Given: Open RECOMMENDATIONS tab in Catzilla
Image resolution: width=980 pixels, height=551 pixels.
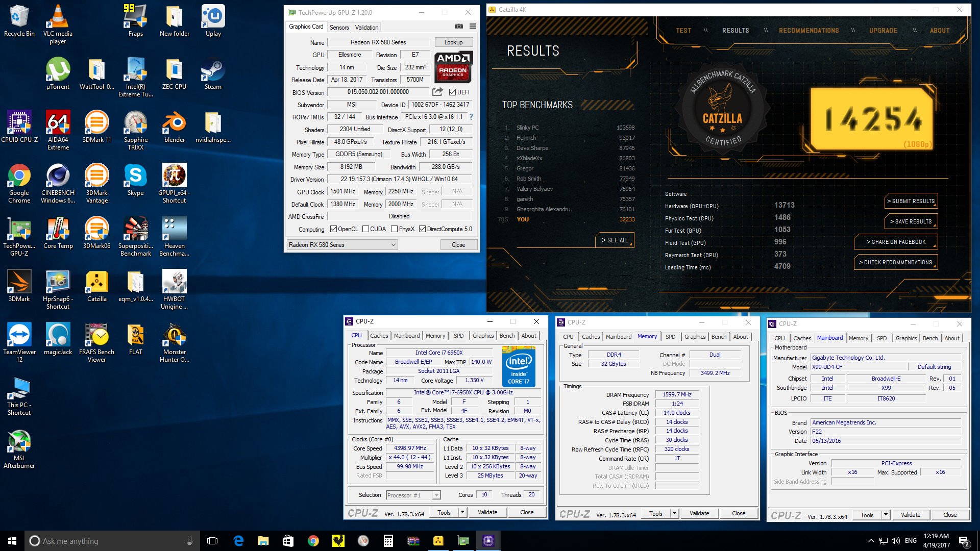Looking at the screenshot, I should [808, 31].
